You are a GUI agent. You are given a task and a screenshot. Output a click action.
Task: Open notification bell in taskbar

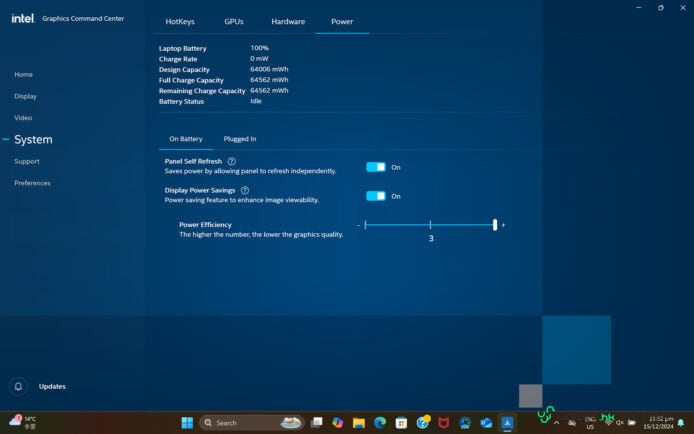pos(681,423)
